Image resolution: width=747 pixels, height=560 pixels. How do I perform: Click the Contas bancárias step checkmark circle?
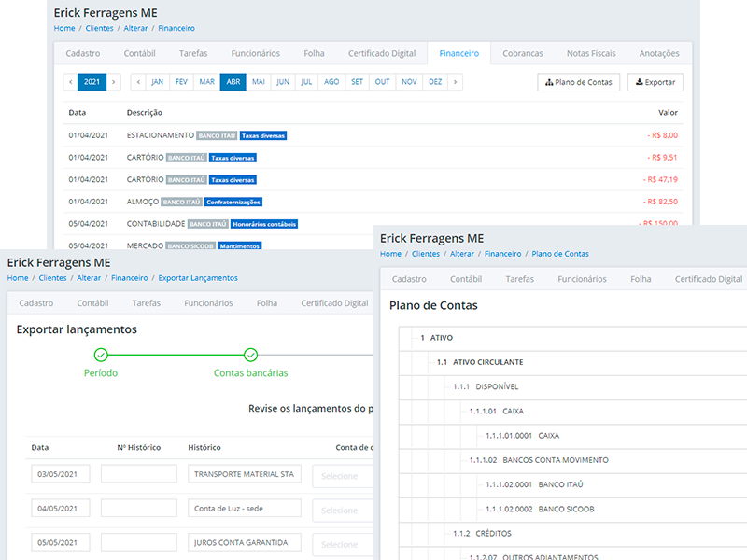[x=250, y=355]
